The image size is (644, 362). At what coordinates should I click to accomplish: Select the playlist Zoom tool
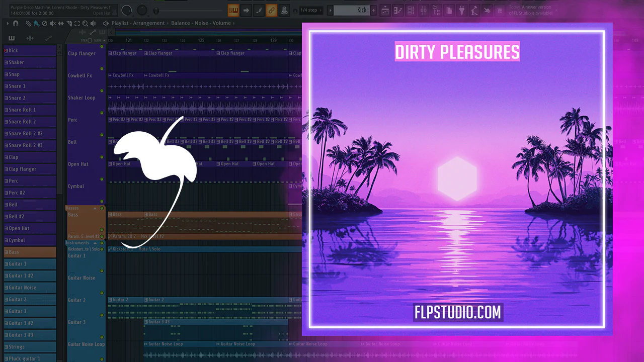(85, 23)
